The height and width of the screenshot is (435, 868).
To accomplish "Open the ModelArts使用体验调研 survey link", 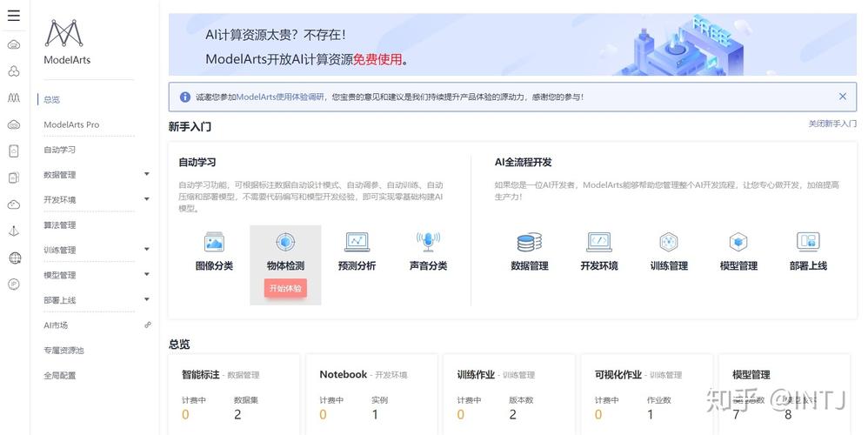I will tap(280, 97).
